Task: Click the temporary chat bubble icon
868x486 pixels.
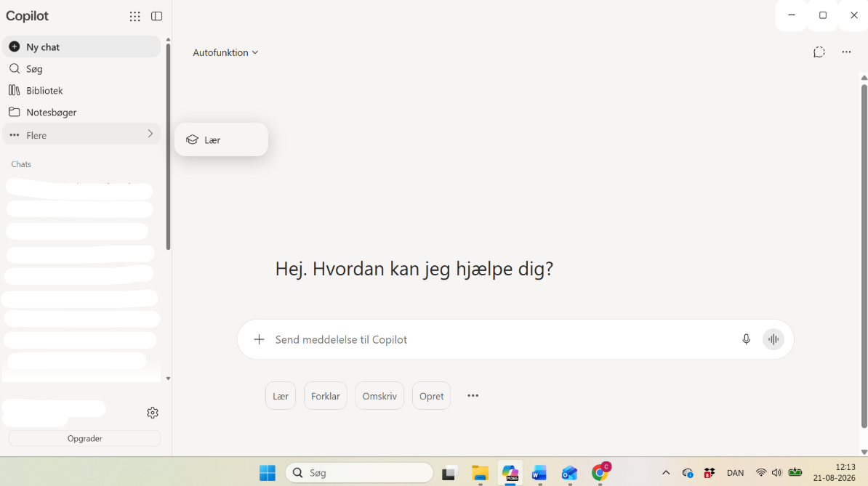Action: (819, 52)
